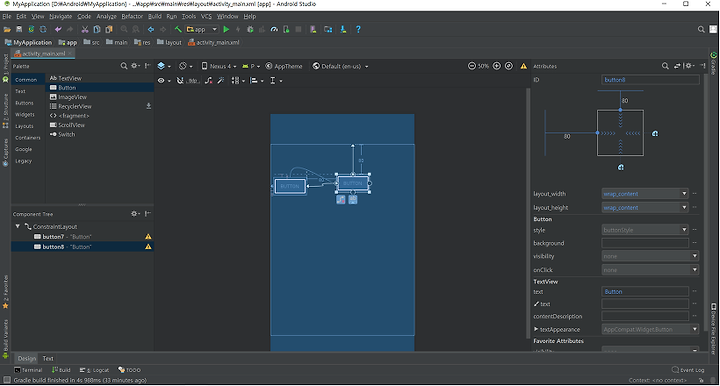Open the View Options eye dropdown
720x386 pixels.
point(164,81)
